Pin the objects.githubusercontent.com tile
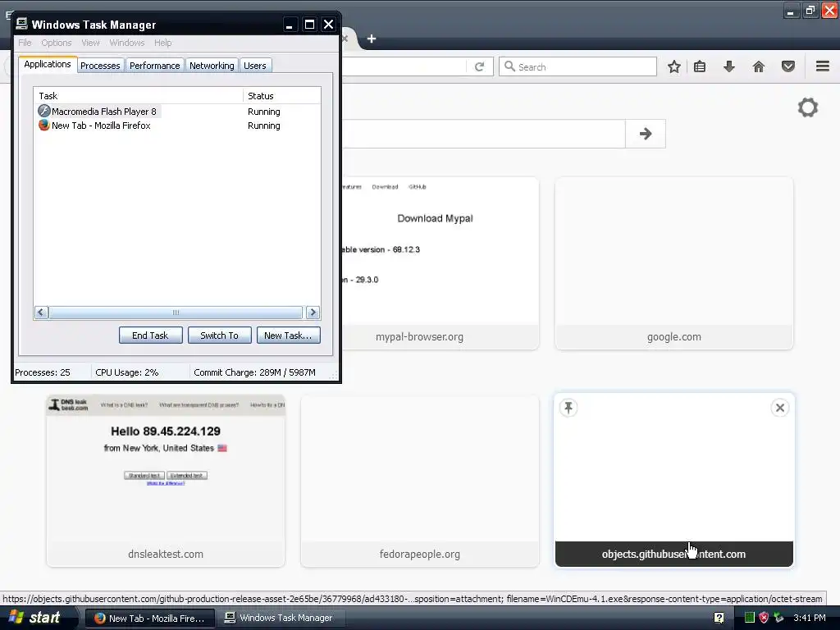Screen dimensions: 840x630 tap(568, 408)
